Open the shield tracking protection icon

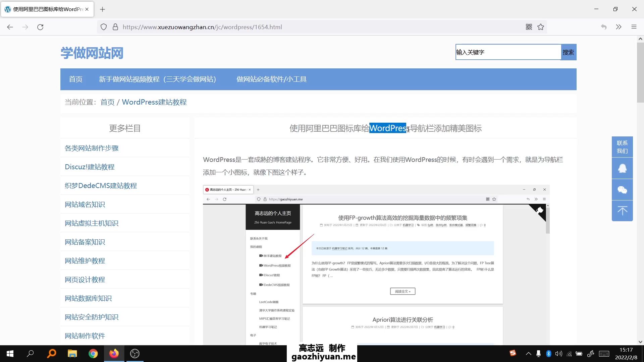[104, 27]
